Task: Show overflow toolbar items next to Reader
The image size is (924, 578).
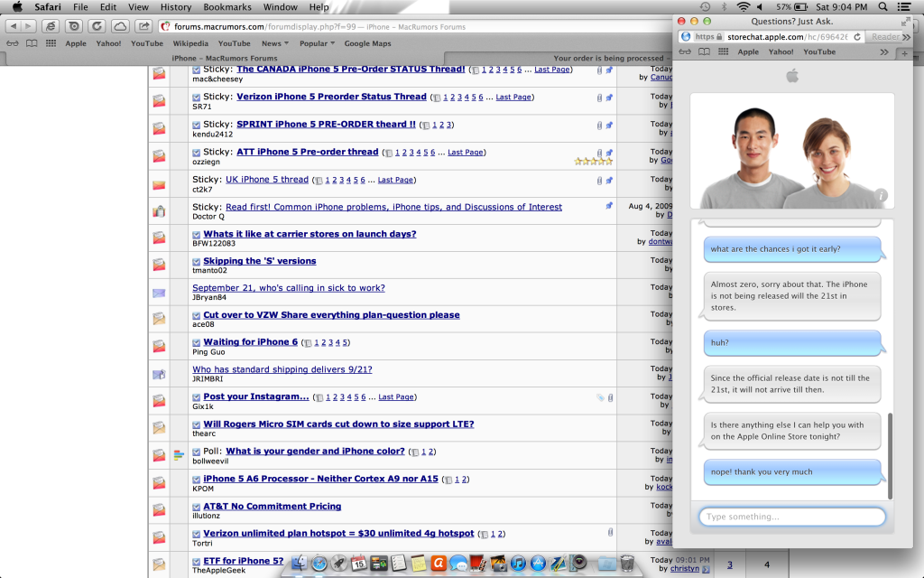Action: (906, 36)
